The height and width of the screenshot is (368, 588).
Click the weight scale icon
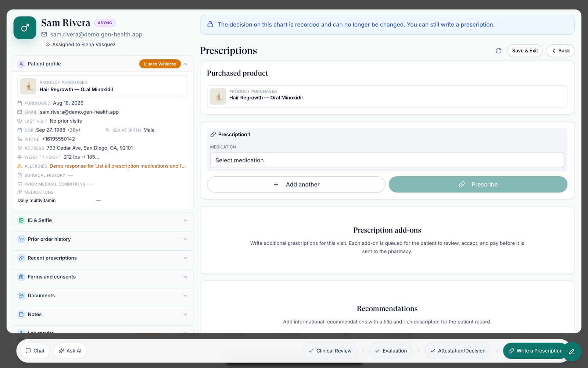pyautogui.click(x=20, y=157)
